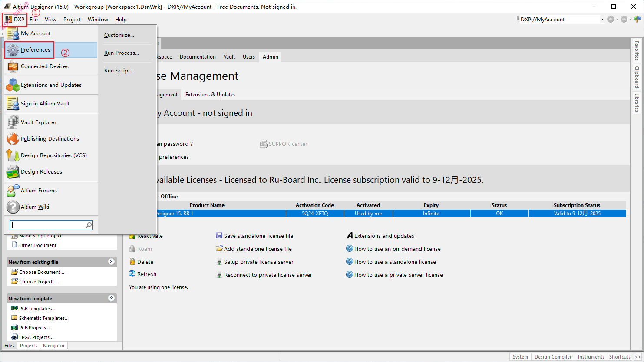Select Customize... in the DXP menu

tap(119, 35)
